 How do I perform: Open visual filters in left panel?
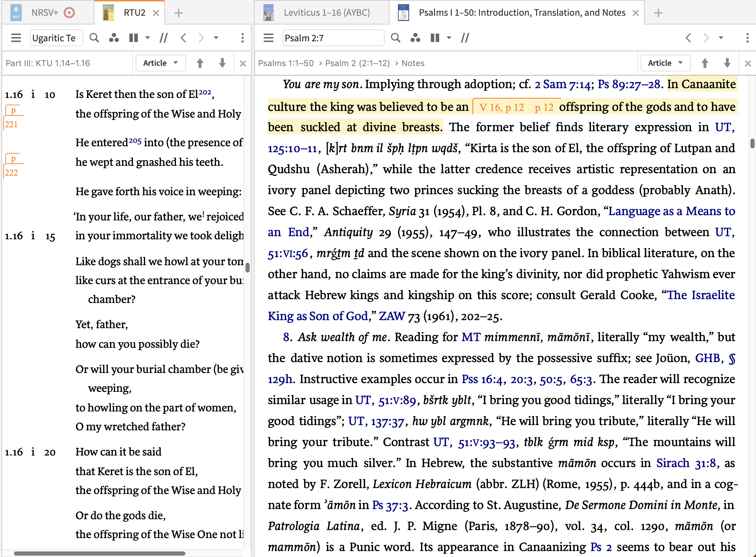[x=114, y=38]
